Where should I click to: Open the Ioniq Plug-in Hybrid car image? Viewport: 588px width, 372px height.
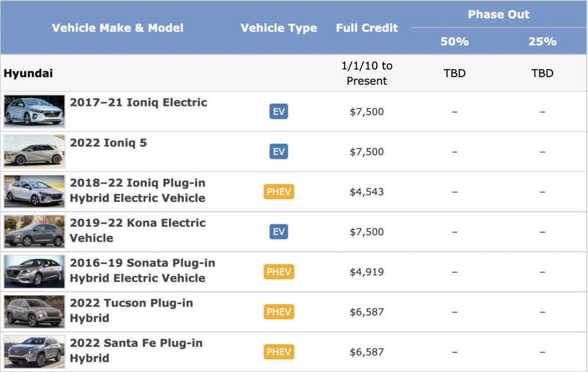34,191
